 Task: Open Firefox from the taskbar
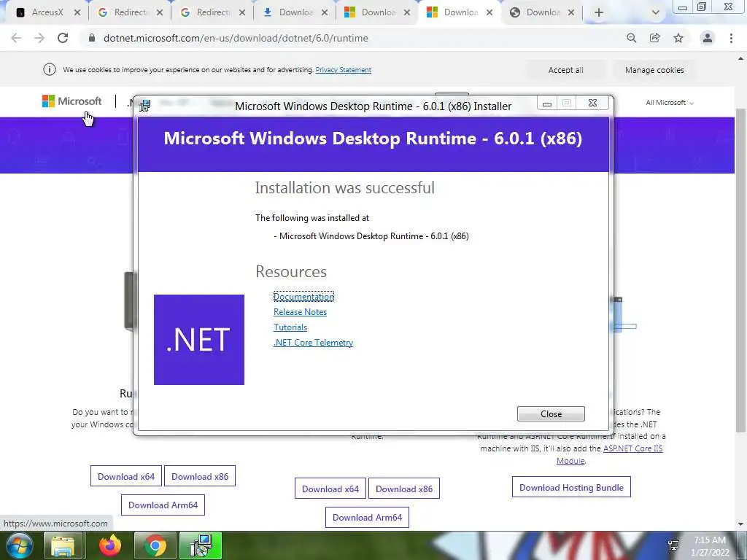click(109, 545)
